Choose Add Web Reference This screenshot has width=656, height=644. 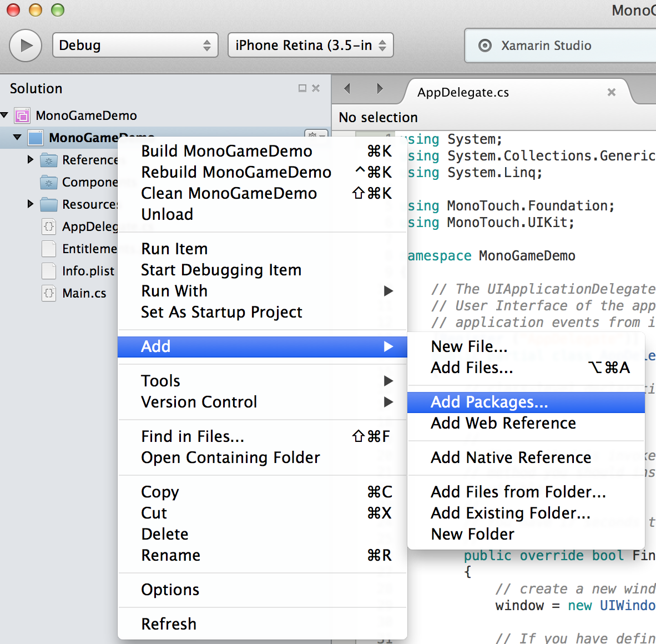click(526, 423)
